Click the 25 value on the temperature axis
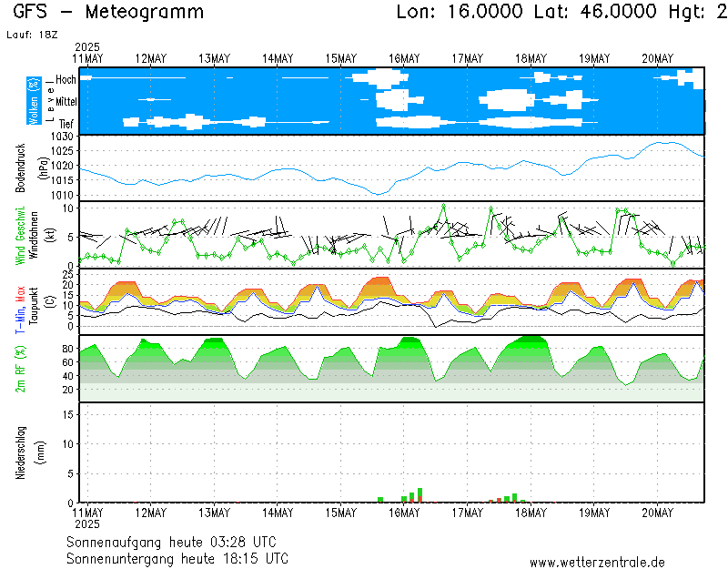The image size is (728, 569). point(68,275)
